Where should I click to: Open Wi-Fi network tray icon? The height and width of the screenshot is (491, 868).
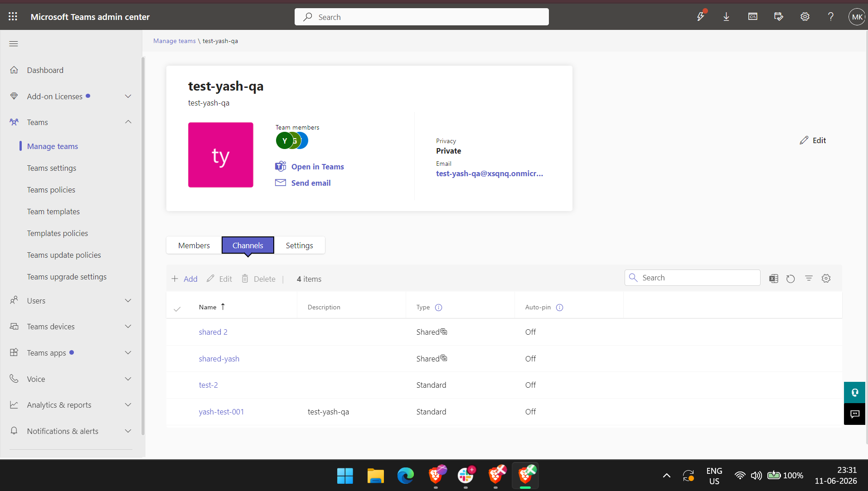pyautogui.click(x=740, y=476)
